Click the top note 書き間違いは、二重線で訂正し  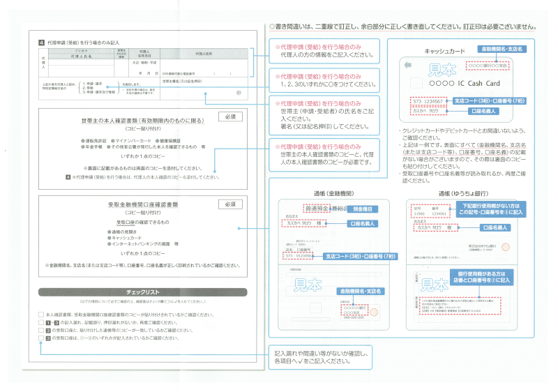(403, 27)
